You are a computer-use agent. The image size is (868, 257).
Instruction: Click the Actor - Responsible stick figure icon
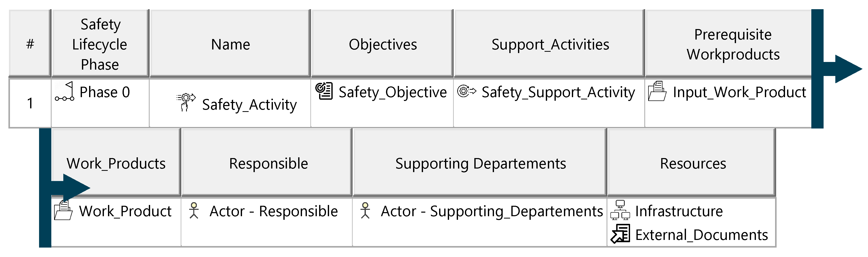(194, 211)
